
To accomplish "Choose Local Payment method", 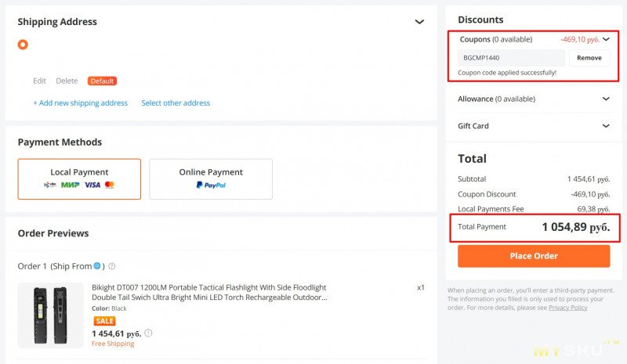I will [x=79, y=178].
